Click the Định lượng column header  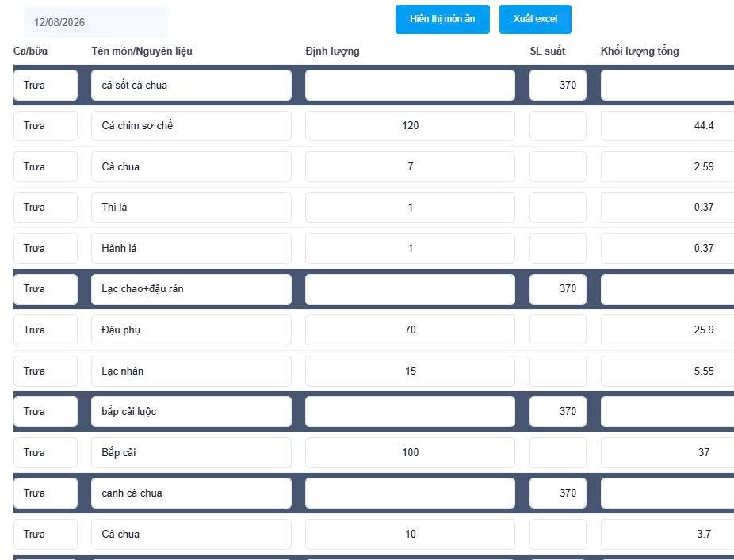[x=332, y=51]
